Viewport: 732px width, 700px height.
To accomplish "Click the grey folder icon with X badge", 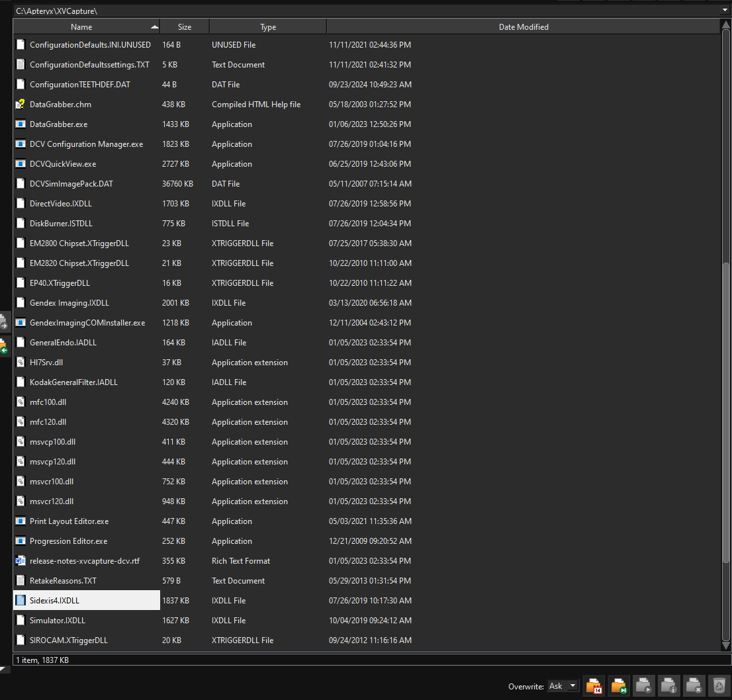I will tap(694, 686).
